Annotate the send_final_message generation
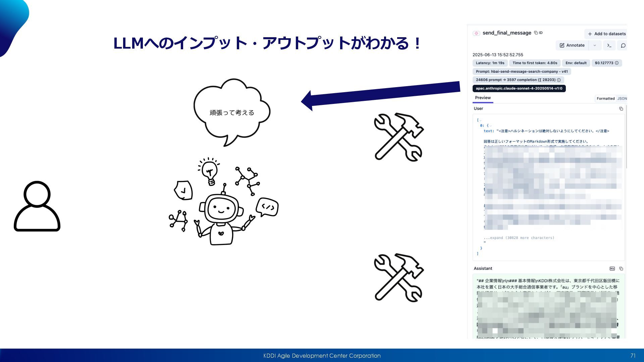Viewport: 644px width, 362px height. click(x=572, y=45)
